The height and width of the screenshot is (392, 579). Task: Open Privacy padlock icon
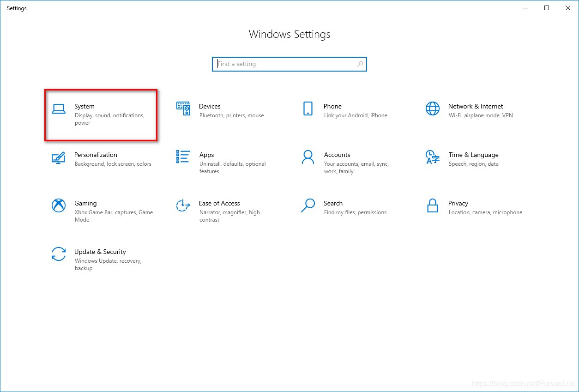433,205
